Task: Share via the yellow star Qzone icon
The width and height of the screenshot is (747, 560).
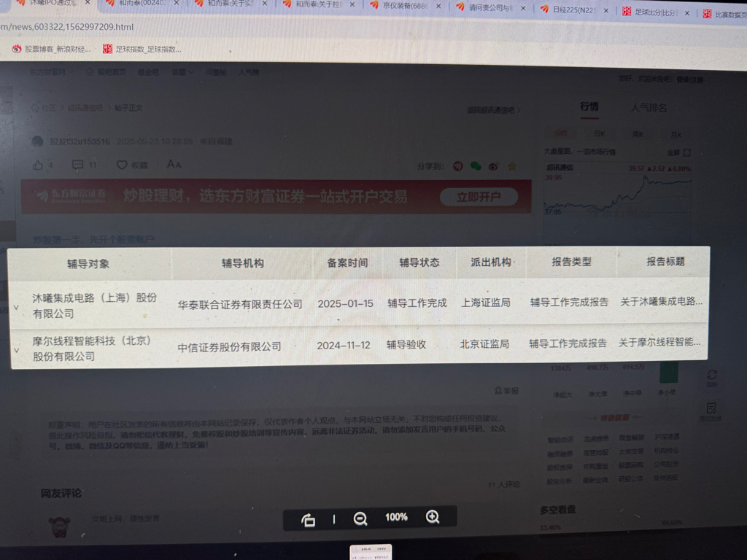Action: [511, 166]
